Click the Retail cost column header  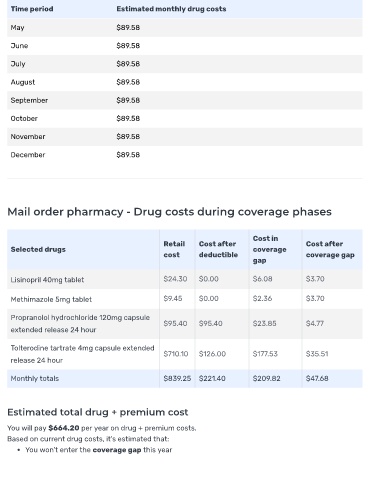174,249
